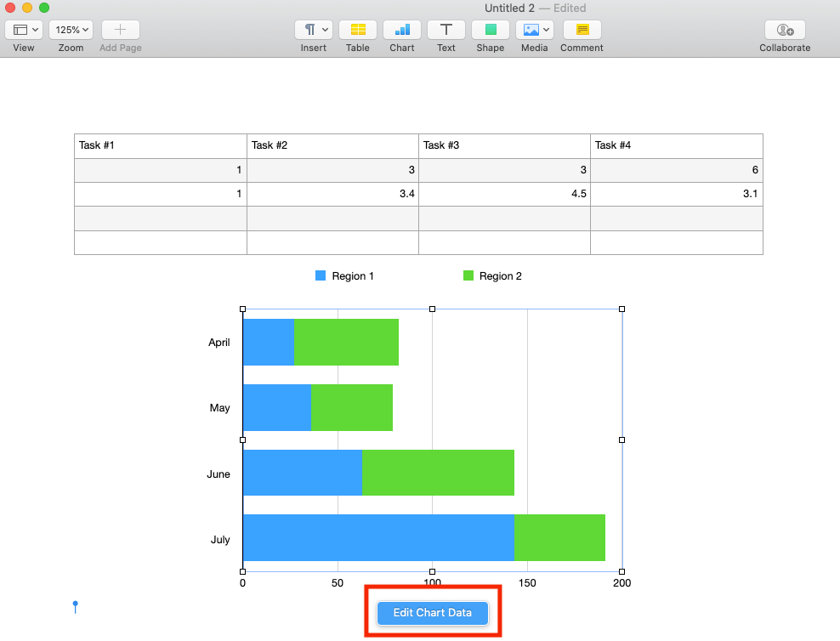Select the cell containing 4.5

point(505,194)
